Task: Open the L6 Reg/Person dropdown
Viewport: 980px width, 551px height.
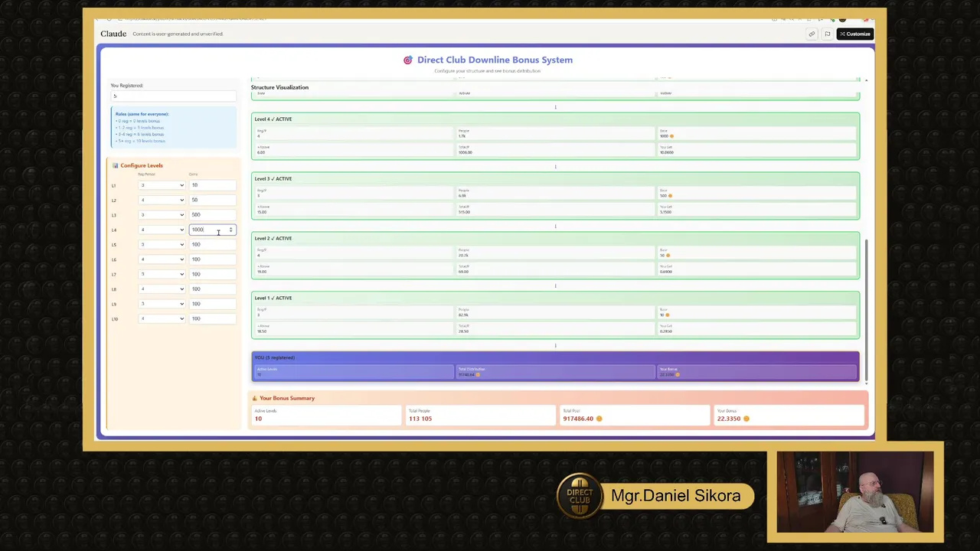Action: click(162, 259)
